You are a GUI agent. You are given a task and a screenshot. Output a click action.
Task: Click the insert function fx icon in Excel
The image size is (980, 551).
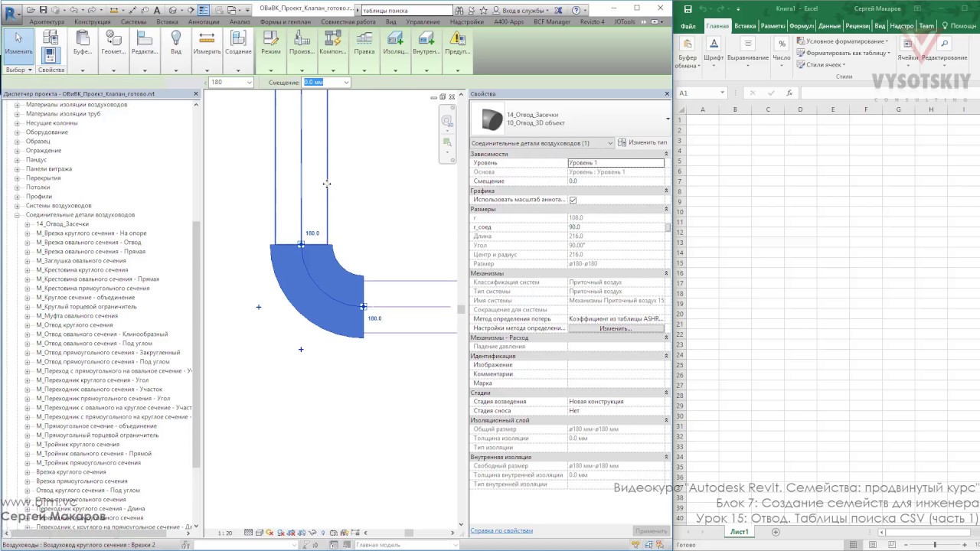tap(788, 93)
